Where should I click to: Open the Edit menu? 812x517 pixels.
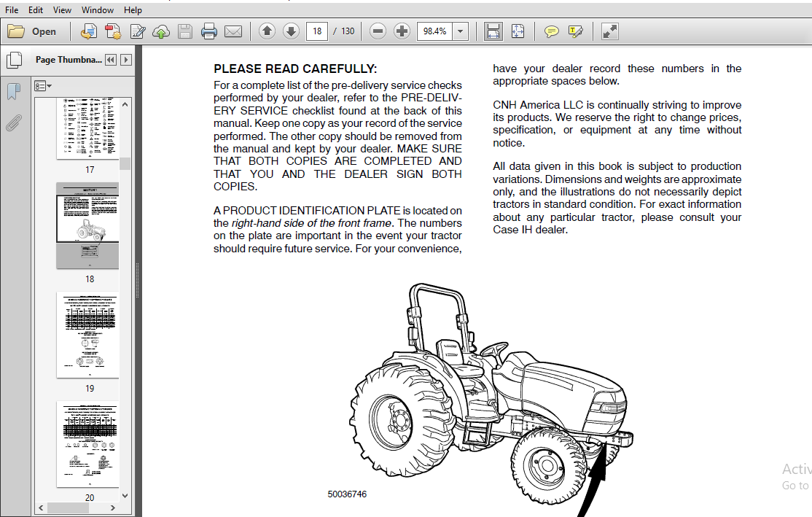pyautogui.click(x=36, y=9)
